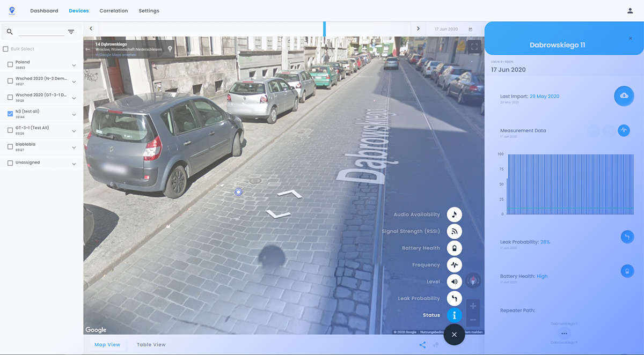The image size is (644, 355).
Task: Select the Signal Strength (RSSI) icon
Action: [x=455, y=231]
